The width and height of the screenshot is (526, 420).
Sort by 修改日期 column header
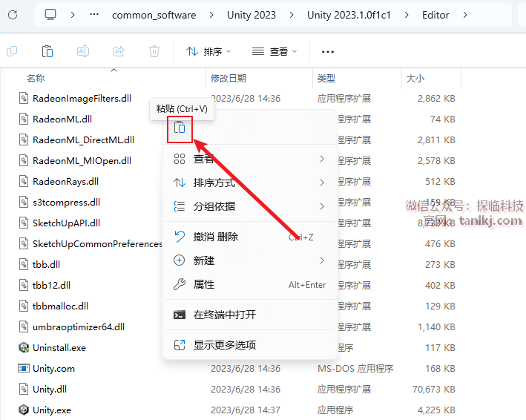point(229,79)
